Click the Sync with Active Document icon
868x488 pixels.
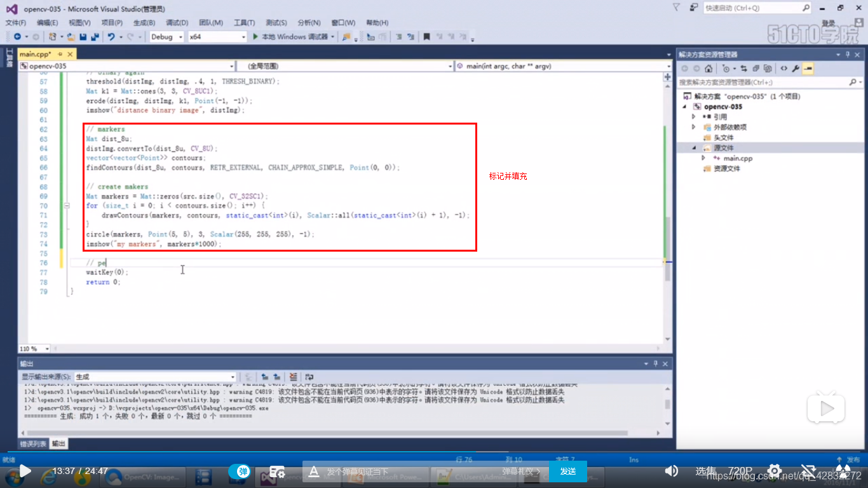point(743,69)
